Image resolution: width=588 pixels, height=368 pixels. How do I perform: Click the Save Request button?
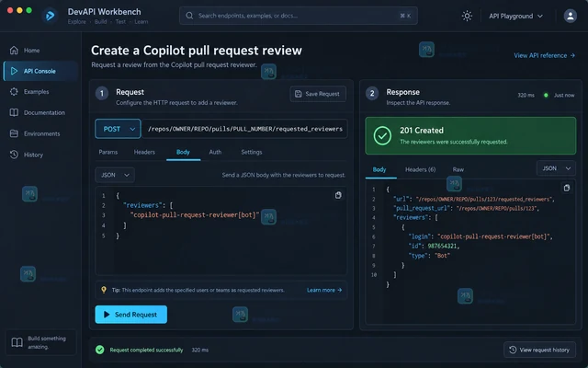coord(318,94)
